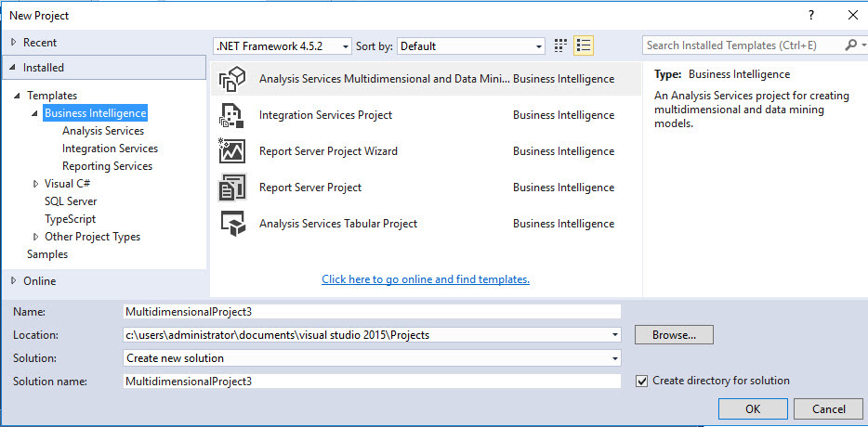Follow the go online and find templates link
The width and height of the screenshot is (868, 427).
[426, 279]
